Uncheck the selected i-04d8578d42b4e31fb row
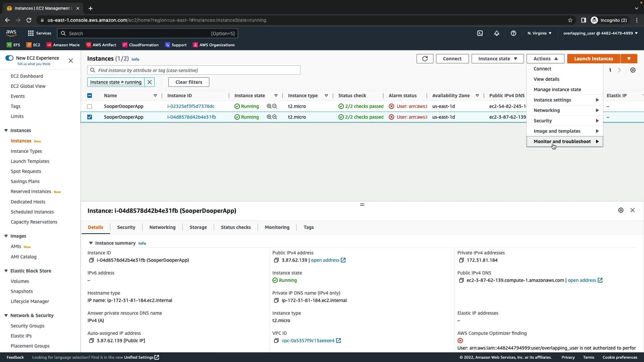Image resolution: width=644 pixels, height=362 pixels. coord(90,117)
